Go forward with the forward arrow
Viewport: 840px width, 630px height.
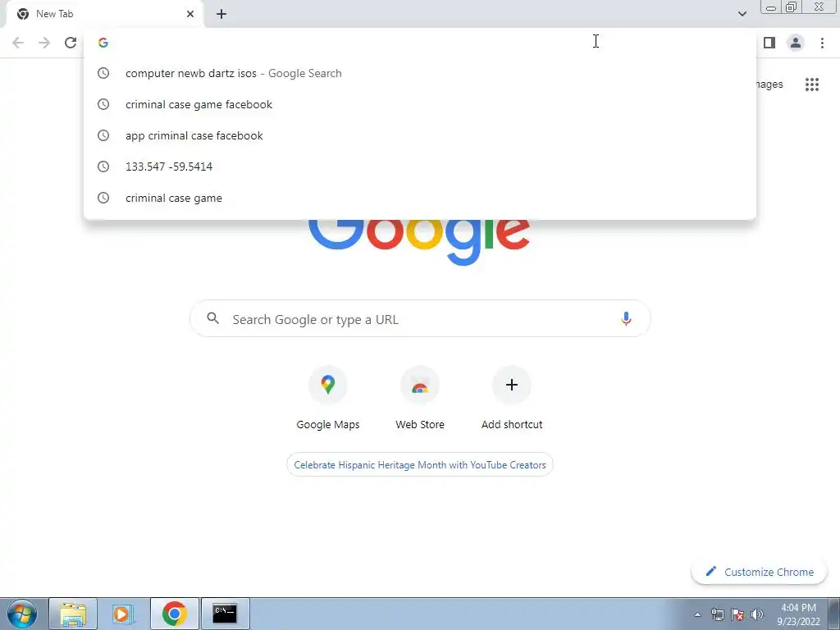coord(44,43)
